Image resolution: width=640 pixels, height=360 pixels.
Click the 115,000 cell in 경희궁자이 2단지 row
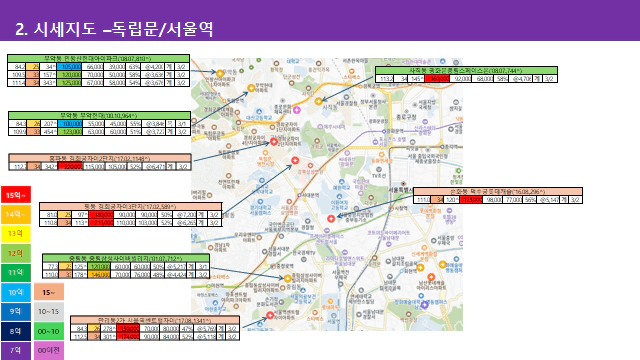pyautogui.click(x=95, y=166)
